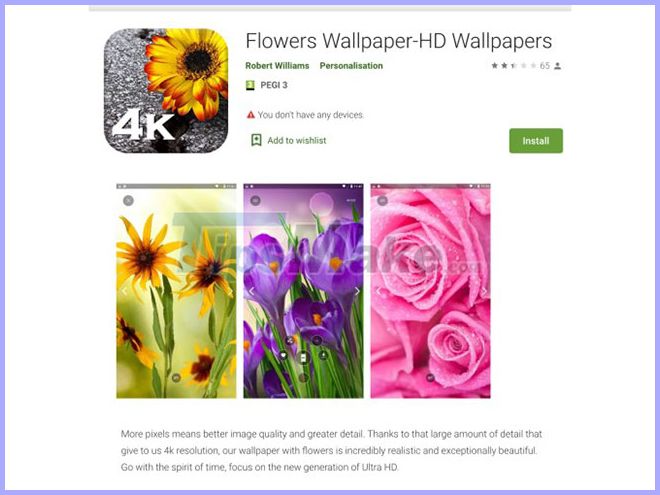This screenshot has height=495, width=660.
Task: Click the round top-left icon in yellow flowers screenshot
Action: 128,200
